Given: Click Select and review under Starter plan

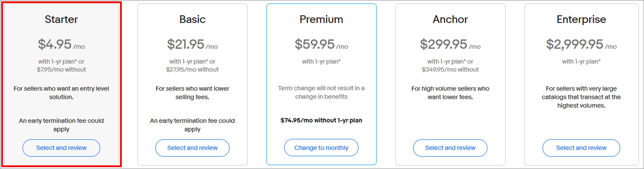Looking at the screenshot, I should click(61, 148).
